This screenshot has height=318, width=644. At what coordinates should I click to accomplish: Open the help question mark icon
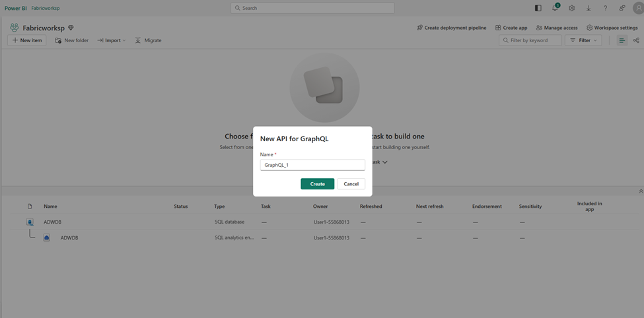coord(605,9)
